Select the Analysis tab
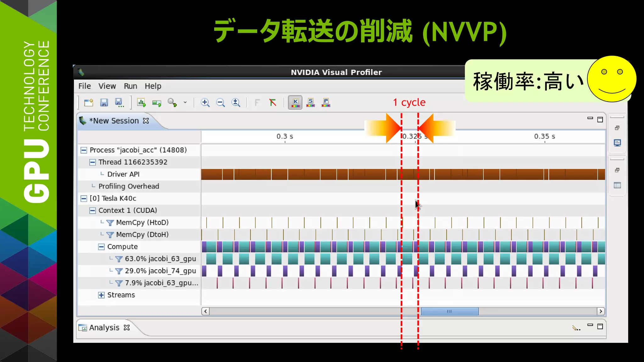Viewport: 644px width, 362px height. point(104,328)
